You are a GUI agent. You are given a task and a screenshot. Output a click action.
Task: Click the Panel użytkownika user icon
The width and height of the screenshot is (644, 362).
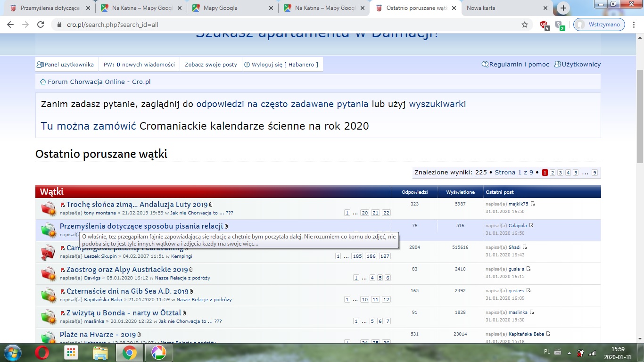pos(41,64)
